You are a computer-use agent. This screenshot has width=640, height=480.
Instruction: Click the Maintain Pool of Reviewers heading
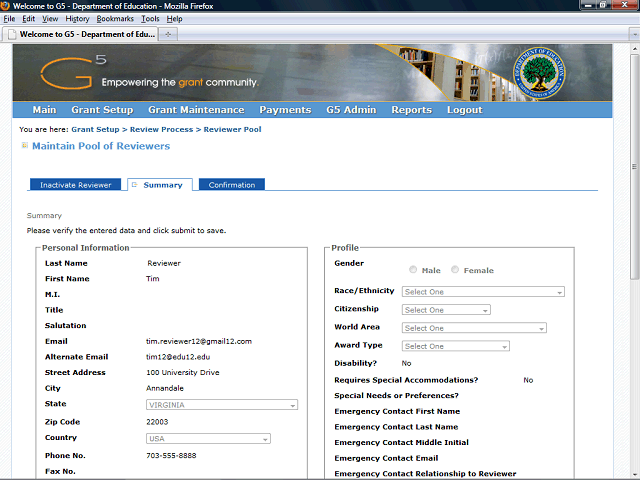point(101,146)
